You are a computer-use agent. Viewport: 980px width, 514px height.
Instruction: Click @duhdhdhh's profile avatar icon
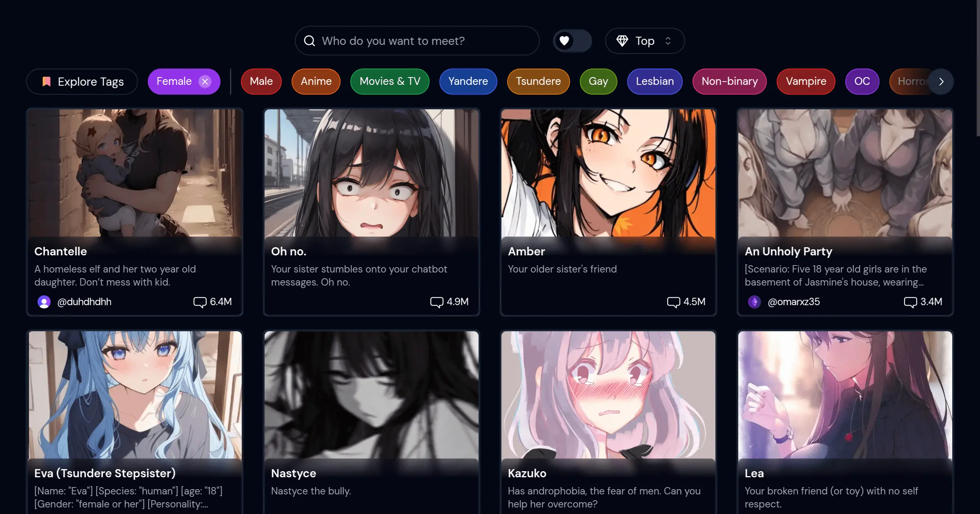[44, 302]
